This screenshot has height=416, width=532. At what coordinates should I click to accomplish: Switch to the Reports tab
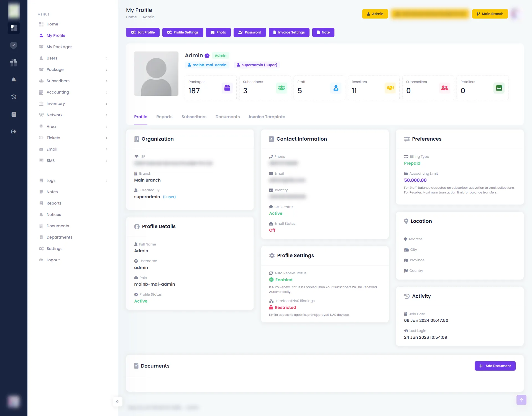tap(164, 117)
